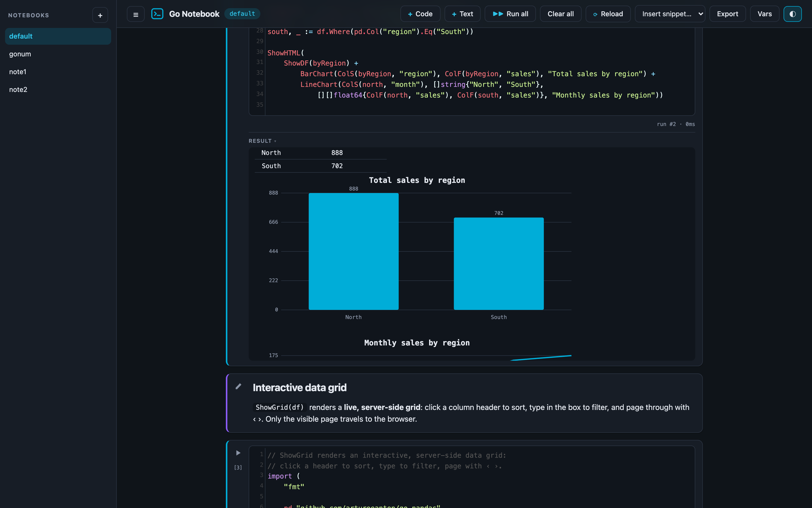The height and width of the screenshot is (508, 812).
Task: Click the Interactive data grid heading
Action: click(x=299, y=388)
